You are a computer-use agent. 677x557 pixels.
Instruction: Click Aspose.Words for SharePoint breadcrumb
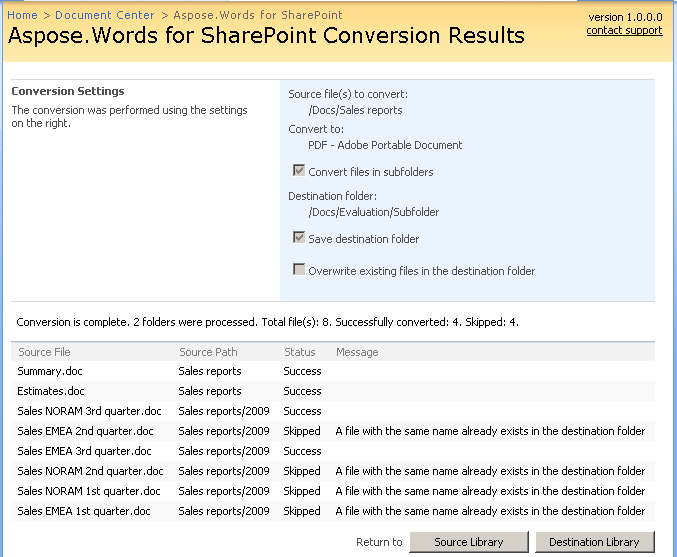[258, 15]
